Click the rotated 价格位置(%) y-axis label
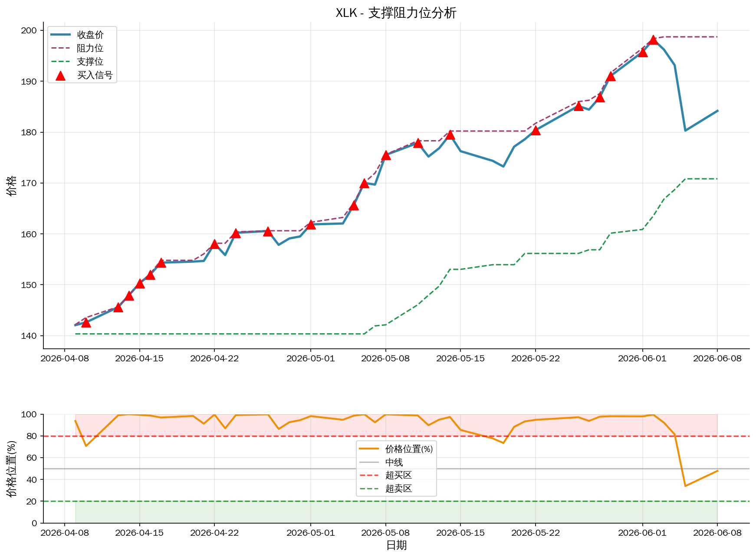Image resolution: width=756 pixels, height=557 pixels. point(12,469)
